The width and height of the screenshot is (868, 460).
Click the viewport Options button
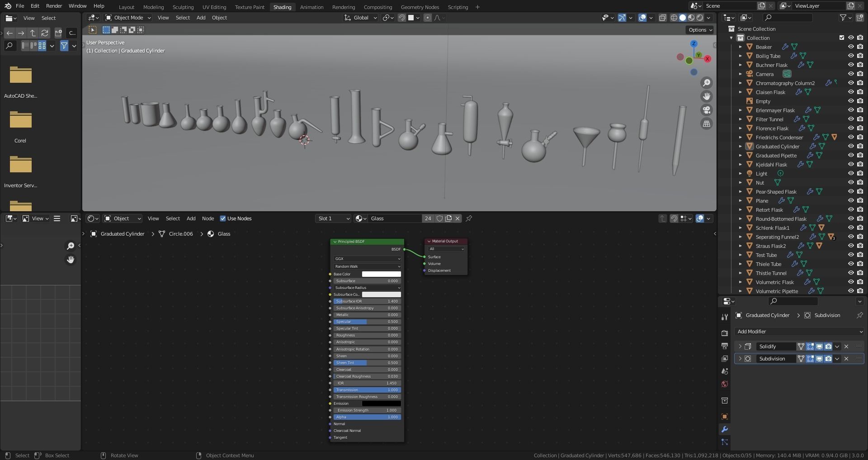[x=700, y=30]
